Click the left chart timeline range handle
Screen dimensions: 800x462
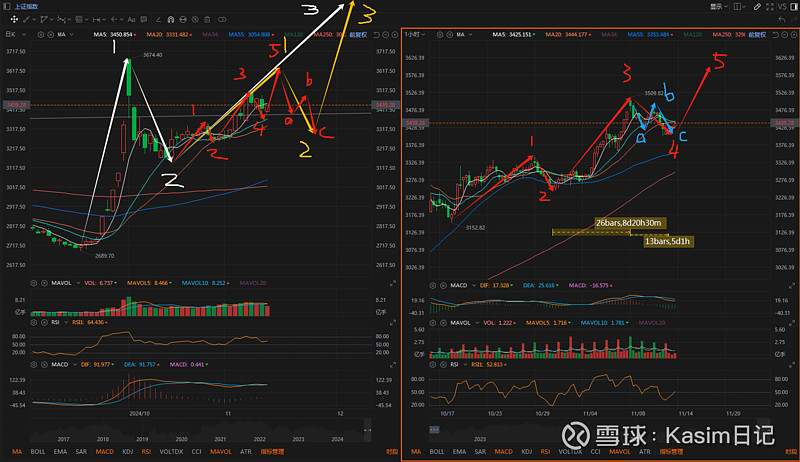pos(367,430)
